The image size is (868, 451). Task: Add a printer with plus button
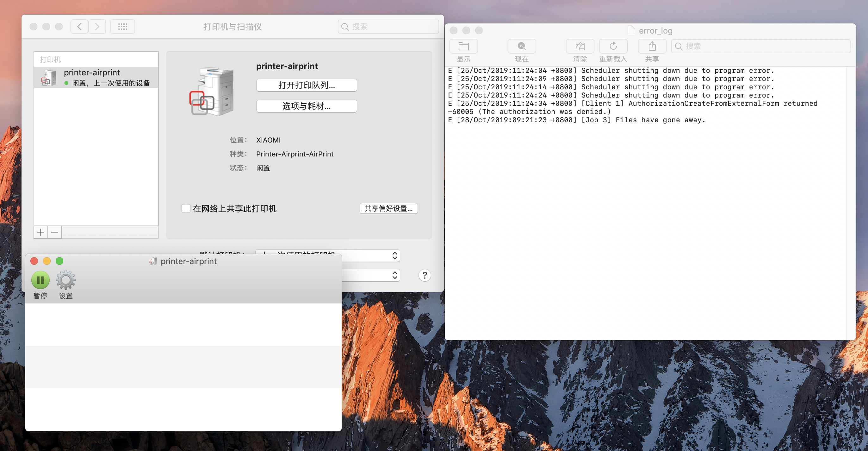(x=41, y=232)
